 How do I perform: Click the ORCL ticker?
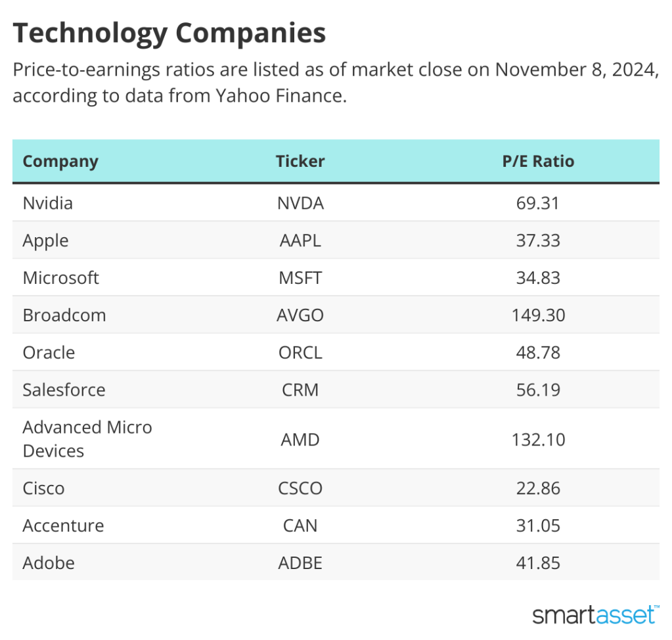(x=300, y=353)
